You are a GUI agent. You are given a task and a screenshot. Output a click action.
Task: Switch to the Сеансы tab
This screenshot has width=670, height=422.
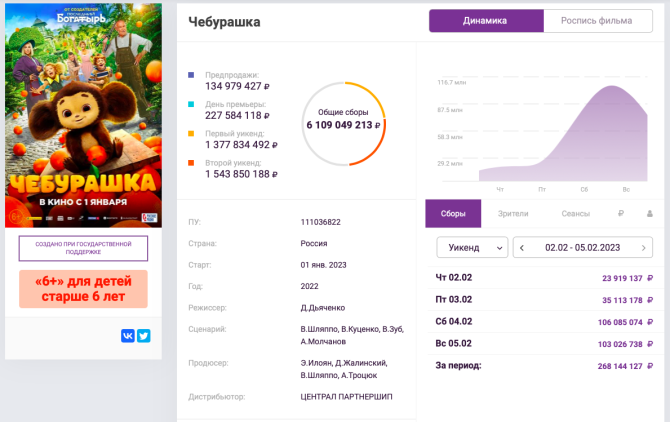[575, 214]
